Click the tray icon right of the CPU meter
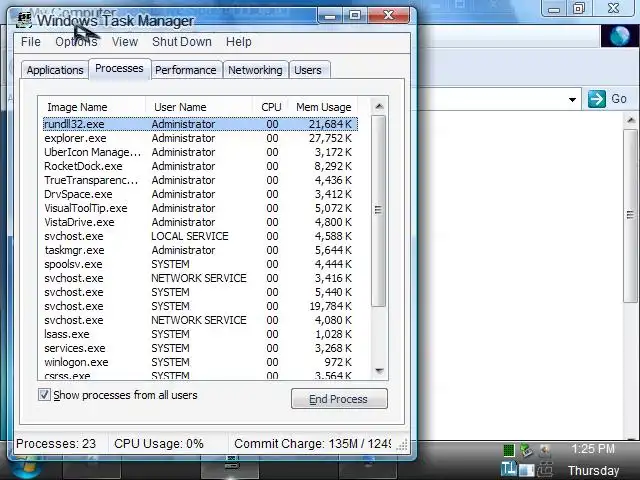The height and width of the screenshot is (480, 640). point(526,450)
